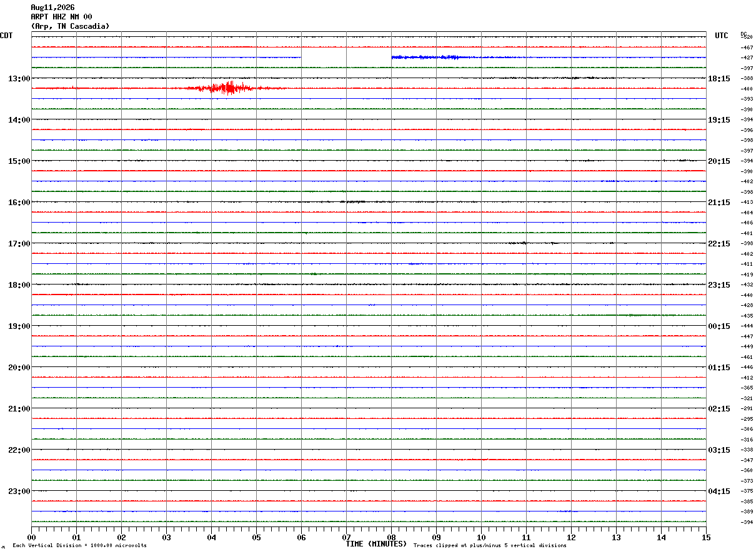Image resolution: width=756 pixels, height=554 pixels.
Task: Click the 15:00 CDT hour label
Action: pyautogui.click(x=19, y=161)
